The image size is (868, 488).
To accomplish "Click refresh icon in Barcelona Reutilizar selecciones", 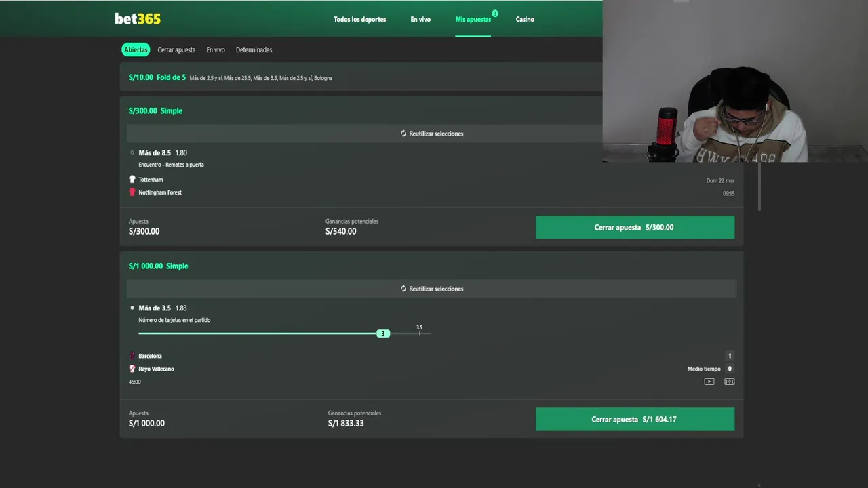I will [403, 289].
